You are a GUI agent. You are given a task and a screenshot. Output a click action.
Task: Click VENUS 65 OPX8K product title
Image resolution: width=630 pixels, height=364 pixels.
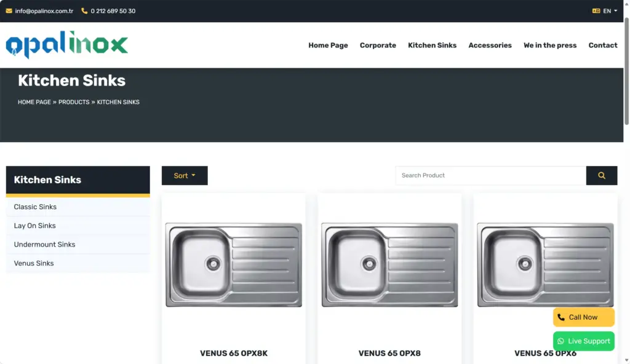tap(233, 354)
